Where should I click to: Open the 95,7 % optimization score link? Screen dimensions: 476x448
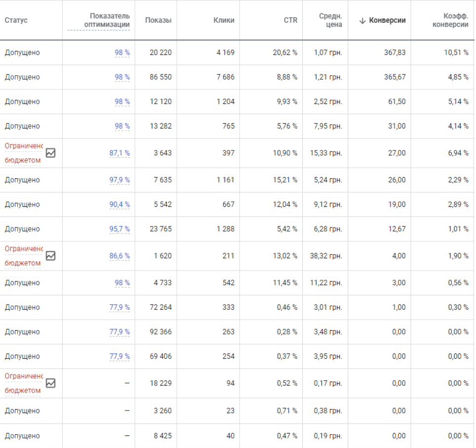pyautogui.click(x=119, y=229)
